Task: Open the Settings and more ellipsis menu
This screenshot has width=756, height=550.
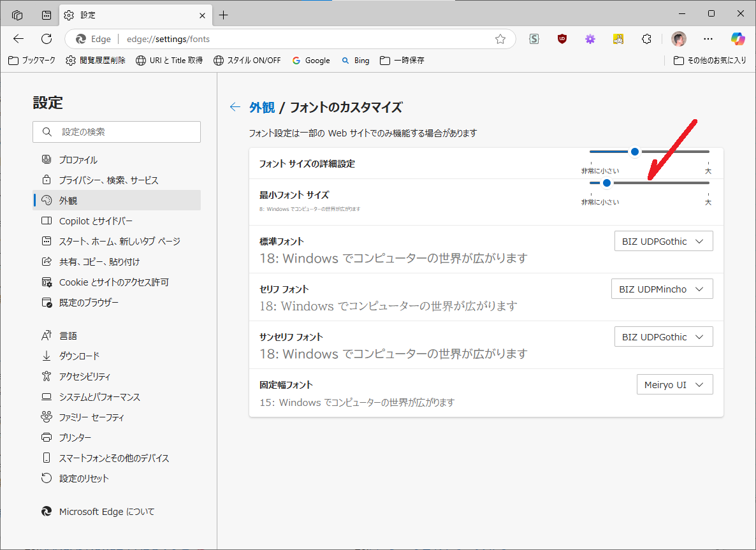Action: [708, 39]
